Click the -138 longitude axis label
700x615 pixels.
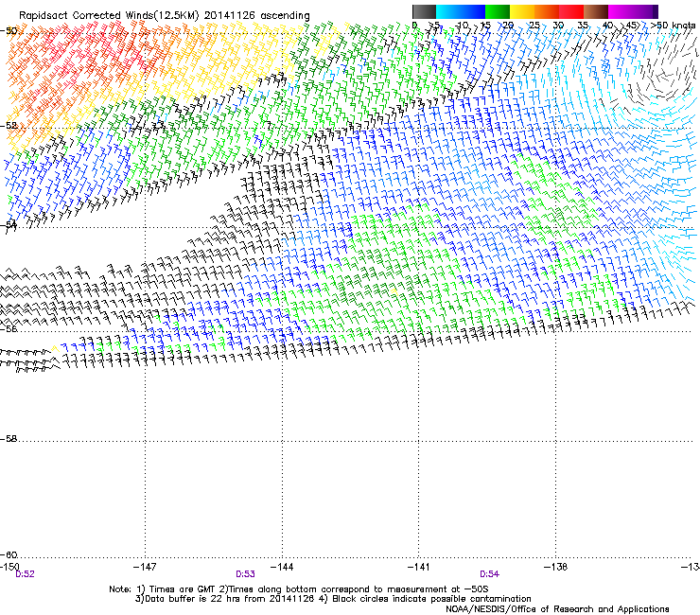(x=556, y=567)
